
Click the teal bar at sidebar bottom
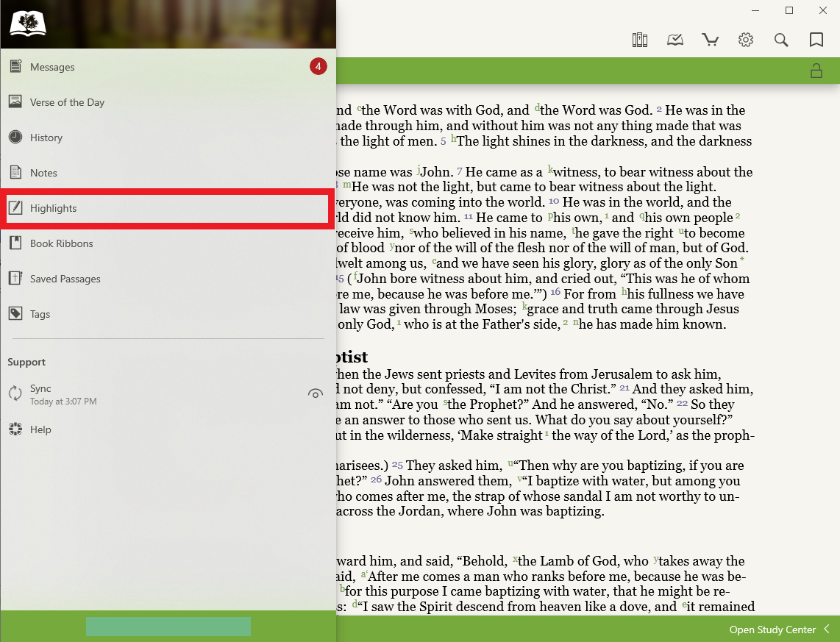tap(168, 627)
